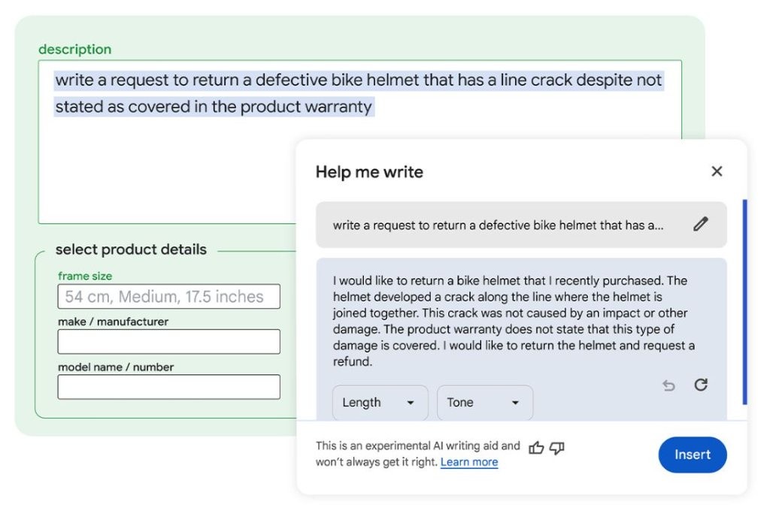Image resolution: width=770 pixels, height=532 pixels.
Task: Click the generated helmet return paragraph
Action: point(511,321)
